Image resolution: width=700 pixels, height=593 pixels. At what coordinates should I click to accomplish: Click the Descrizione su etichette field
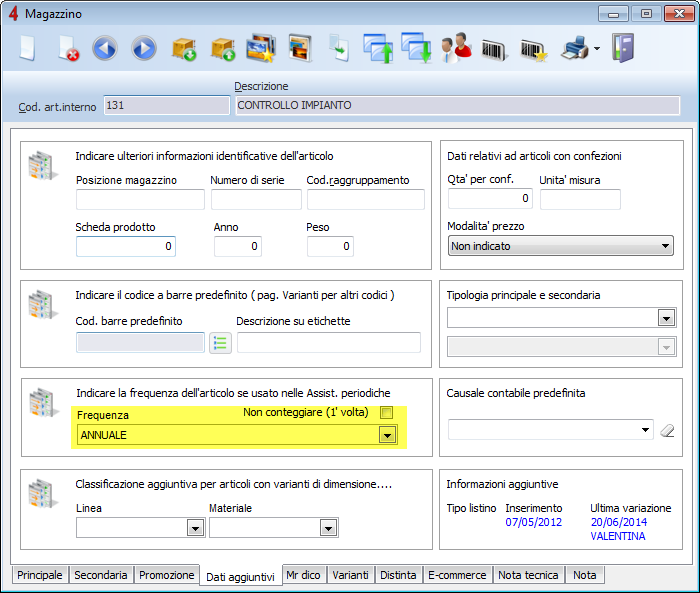329,342
